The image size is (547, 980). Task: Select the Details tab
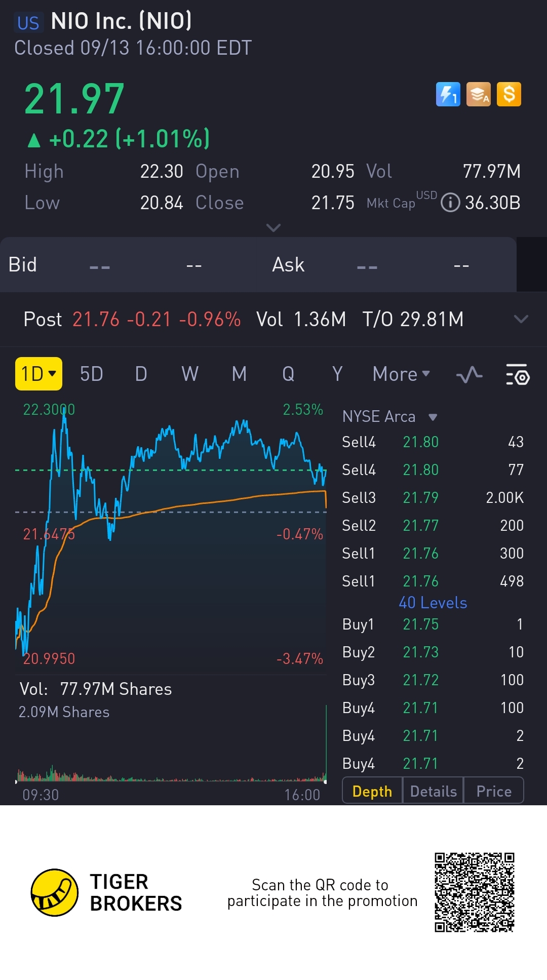[x=433, y=791]
